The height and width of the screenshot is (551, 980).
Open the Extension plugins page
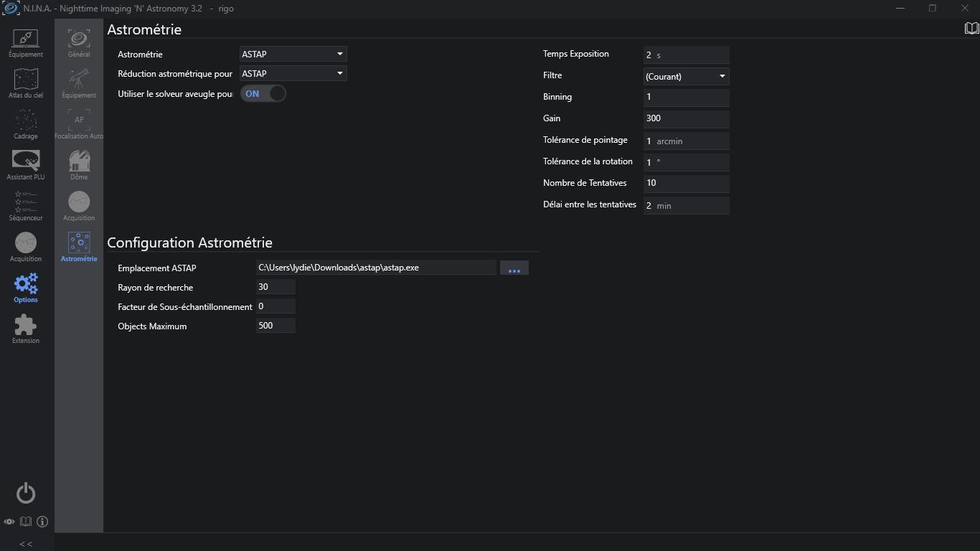(x=26, y=329)
